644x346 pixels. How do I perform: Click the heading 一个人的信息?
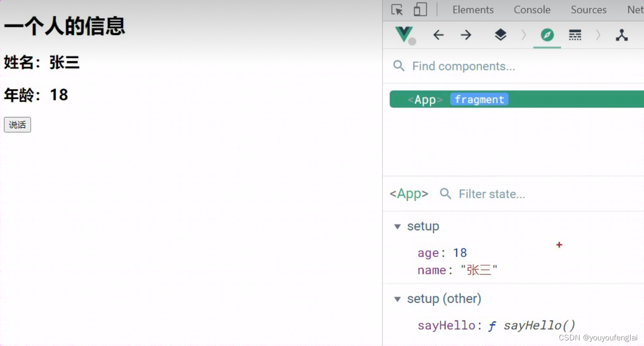(64, 26)
